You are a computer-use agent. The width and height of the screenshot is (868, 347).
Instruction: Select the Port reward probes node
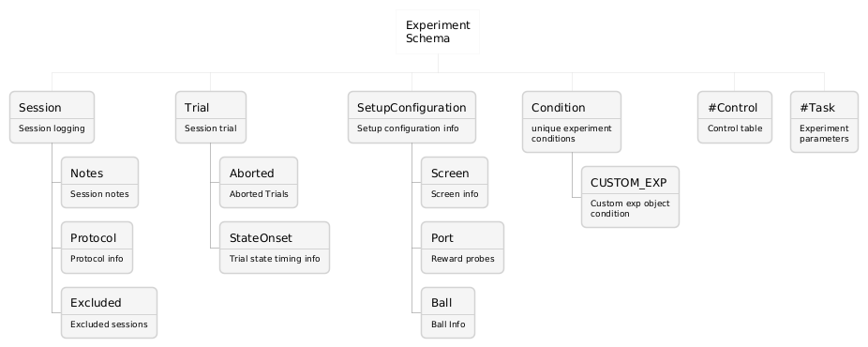pos(462,248)
